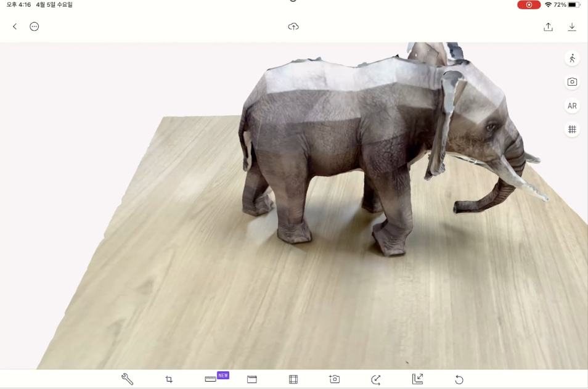Enable first-person walk mode

point(572,58)
